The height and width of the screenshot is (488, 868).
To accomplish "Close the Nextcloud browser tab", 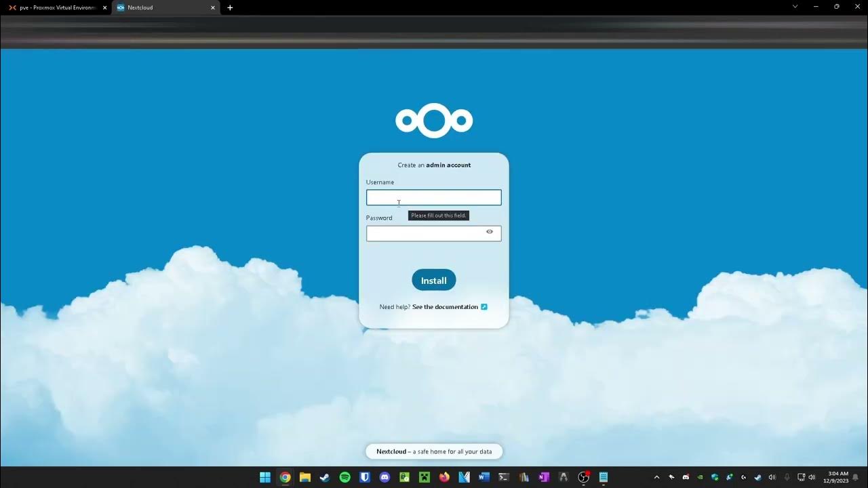I will (213, 7).
